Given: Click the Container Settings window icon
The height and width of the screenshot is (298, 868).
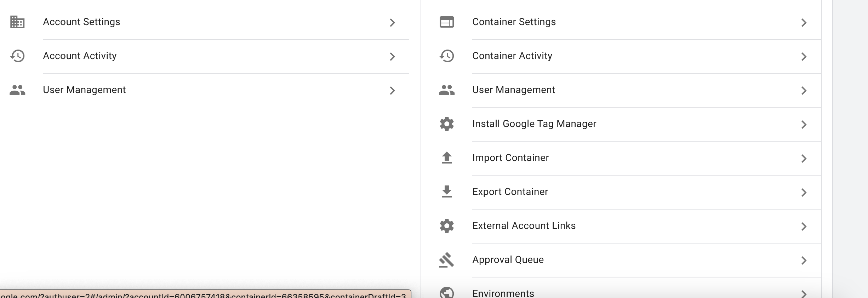Looking at the screenshot, I should pos(447,22).
